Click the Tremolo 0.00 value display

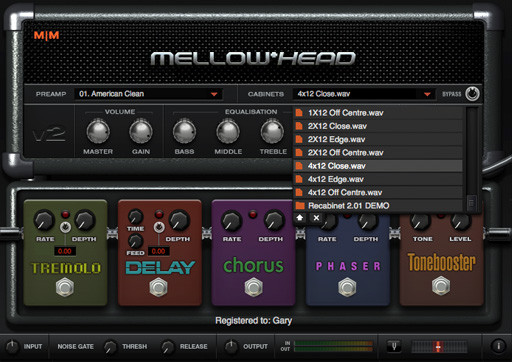click(65, 251)
